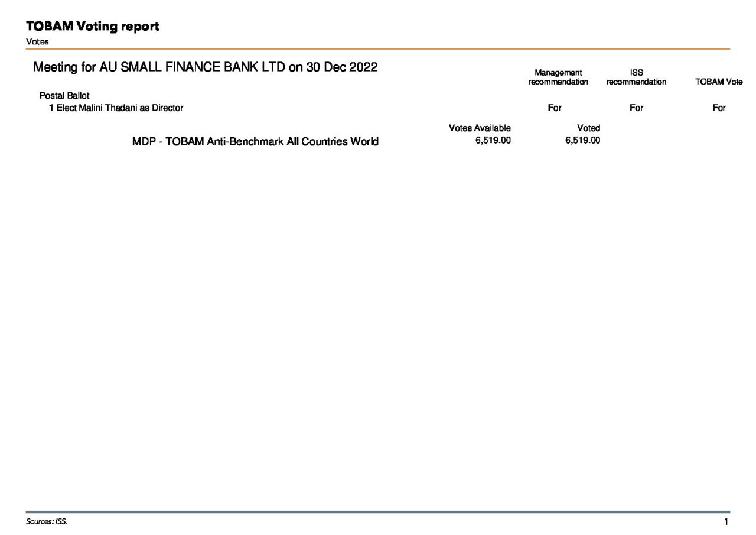Viewport: 756px width, 535px height.
Task: Click the Voted column label
Action: [588, 128]
